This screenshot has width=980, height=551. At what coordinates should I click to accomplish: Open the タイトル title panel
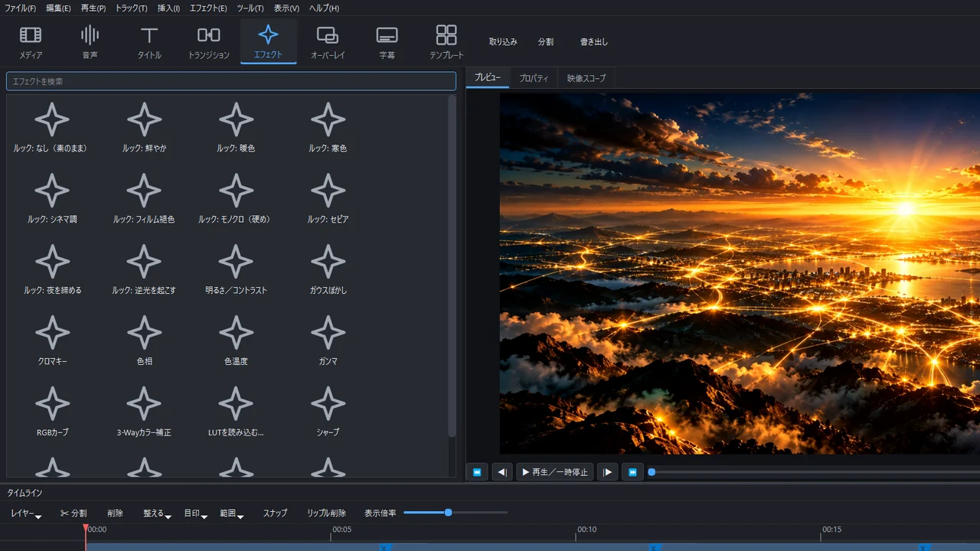[149, 41]
